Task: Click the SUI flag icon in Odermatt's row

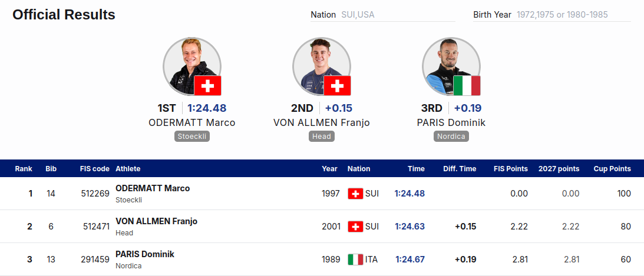Action: point(355,194)
